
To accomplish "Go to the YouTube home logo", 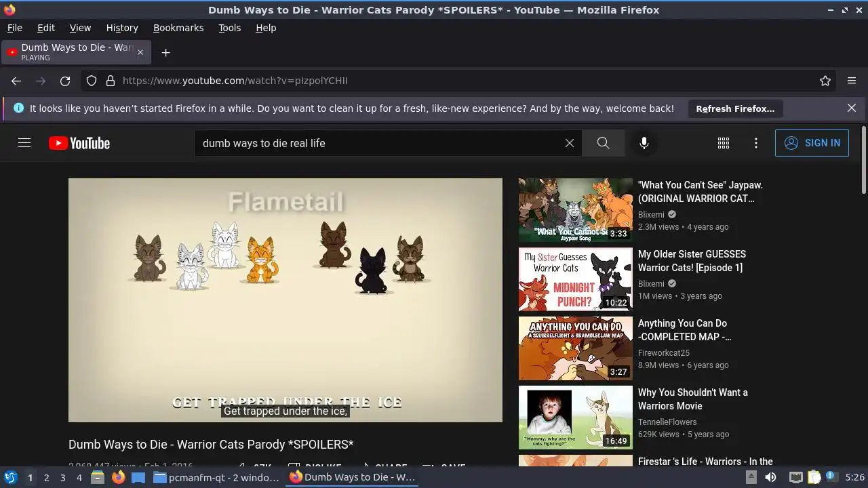I will [79, 143].
